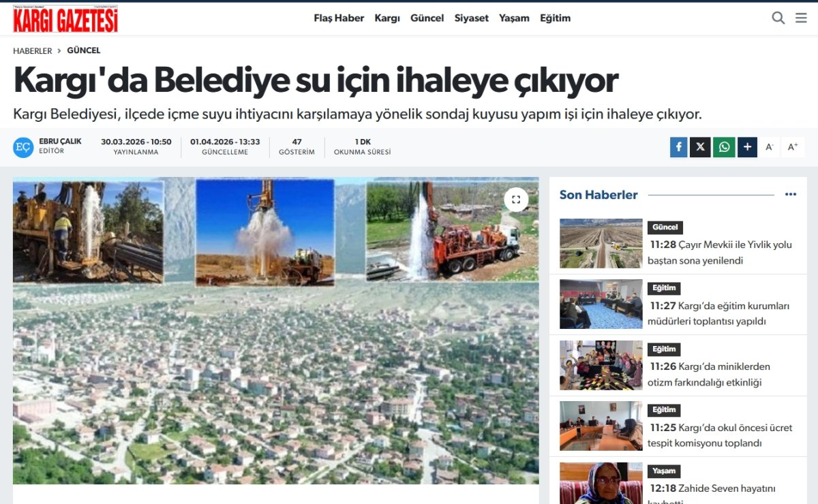
Task: Select Eğitim in the top navigation
Action: 555,18
